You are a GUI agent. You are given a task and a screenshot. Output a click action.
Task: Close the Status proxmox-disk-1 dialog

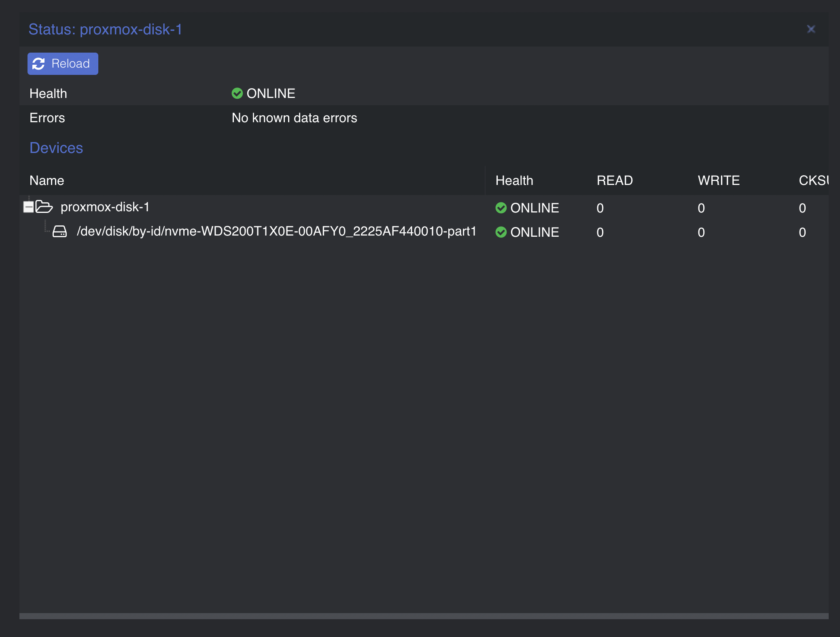click(811, 29)
